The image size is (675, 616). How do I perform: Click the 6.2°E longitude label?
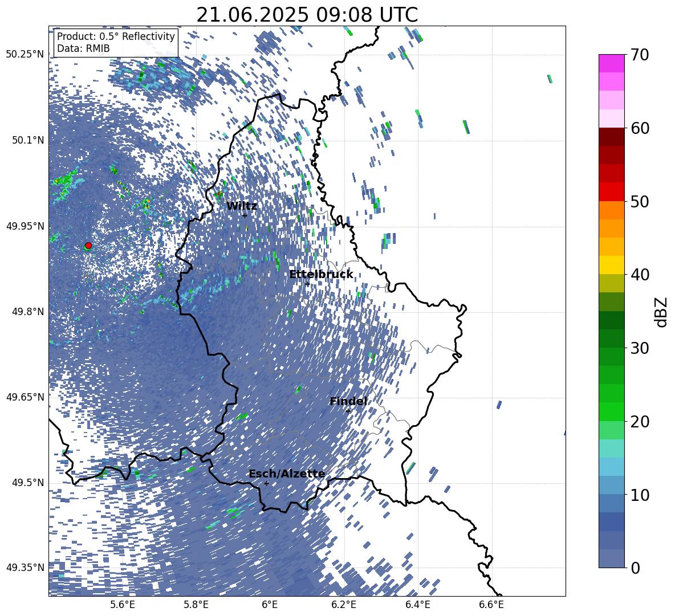coord(344,605)
